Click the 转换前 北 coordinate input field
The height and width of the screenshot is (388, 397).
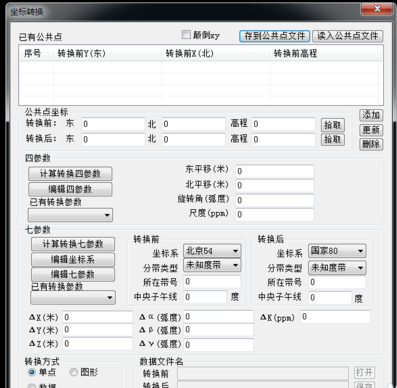point(194,124)
